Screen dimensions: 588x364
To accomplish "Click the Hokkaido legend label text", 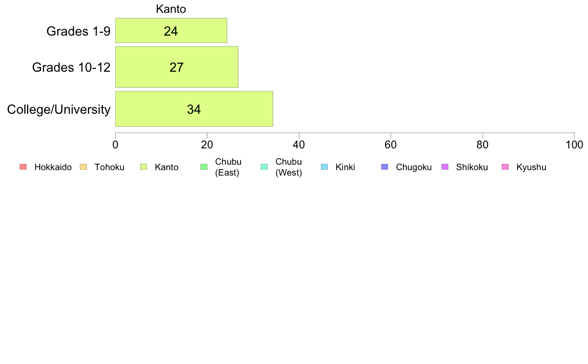I will coord(53,167).
